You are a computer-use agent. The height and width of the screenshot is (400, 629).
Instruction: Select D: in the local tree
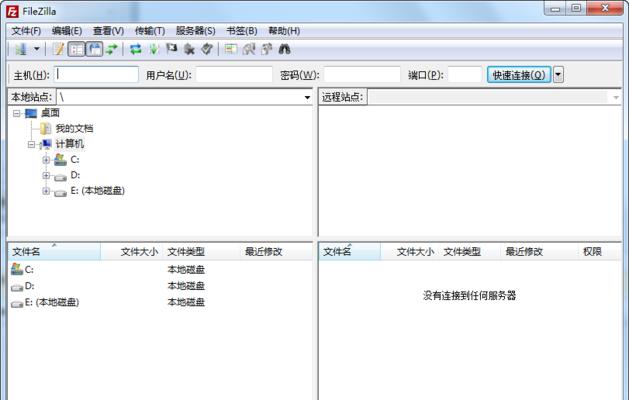click(75, 175)
